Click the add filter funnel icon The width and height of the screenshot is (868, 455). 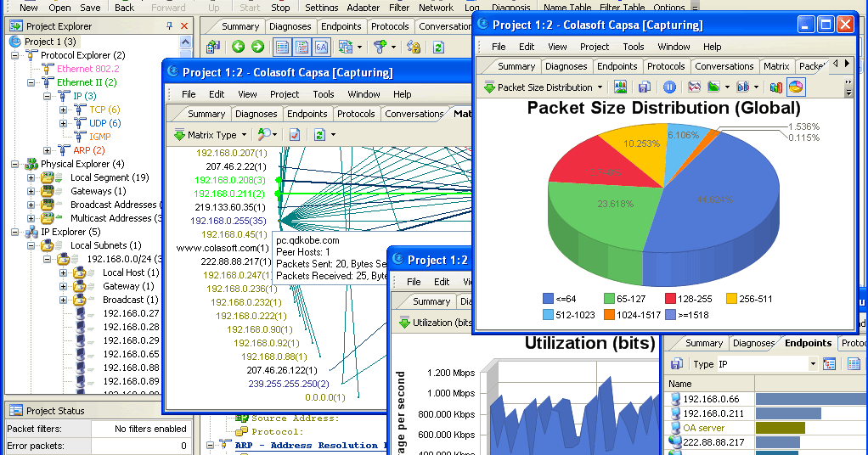pyautogui.click(x=380, y=47)
